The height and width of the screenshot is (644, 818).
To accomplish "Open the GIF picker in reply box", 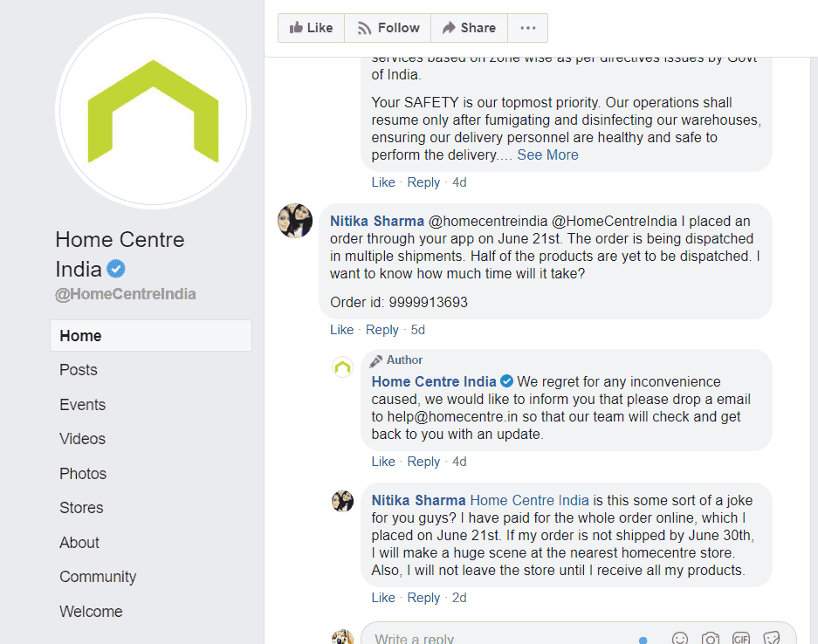I will point(741,638).
